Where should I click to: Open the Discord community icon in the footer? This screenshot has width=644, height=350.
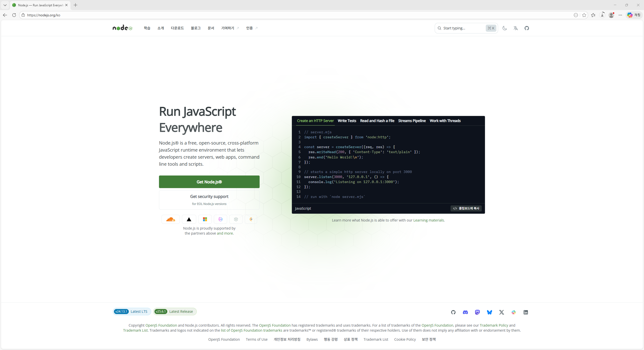pos(465,312)
